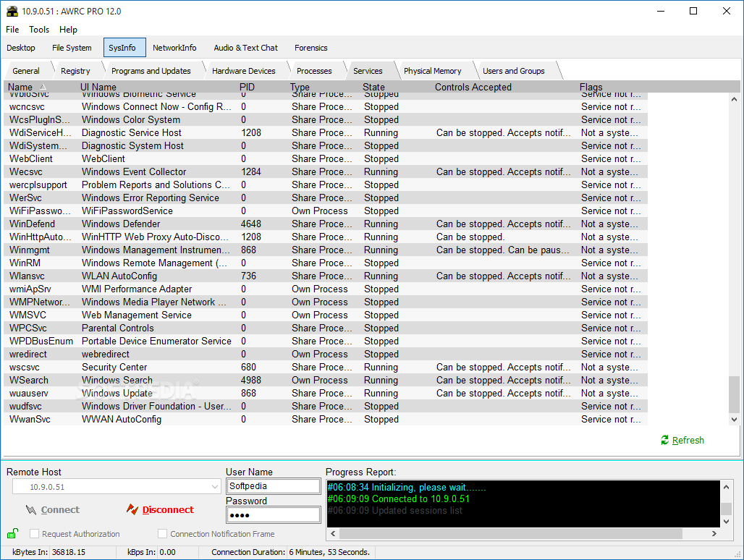The image size is (744, 560).
Task: Click services list scroll down arrow
Action: click(x=734, y=419)
